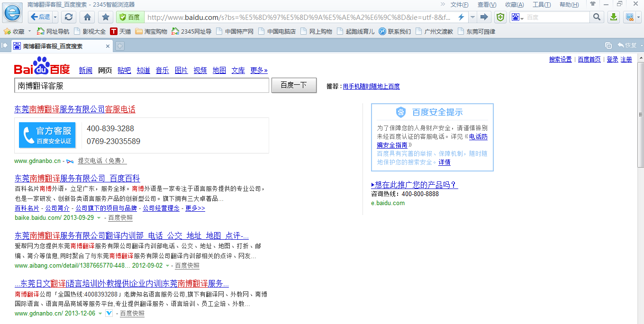Open dropdown arrow beside baike.baidu.com 2013-09-29
The image size is (644, 324).
click(x=99, y=218)
